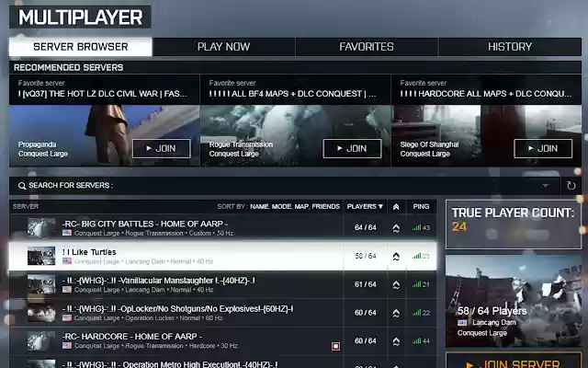Expand the server search filter dropdown arrow
This screenshot has height=368, width=588.
click(x=546, y=185)
